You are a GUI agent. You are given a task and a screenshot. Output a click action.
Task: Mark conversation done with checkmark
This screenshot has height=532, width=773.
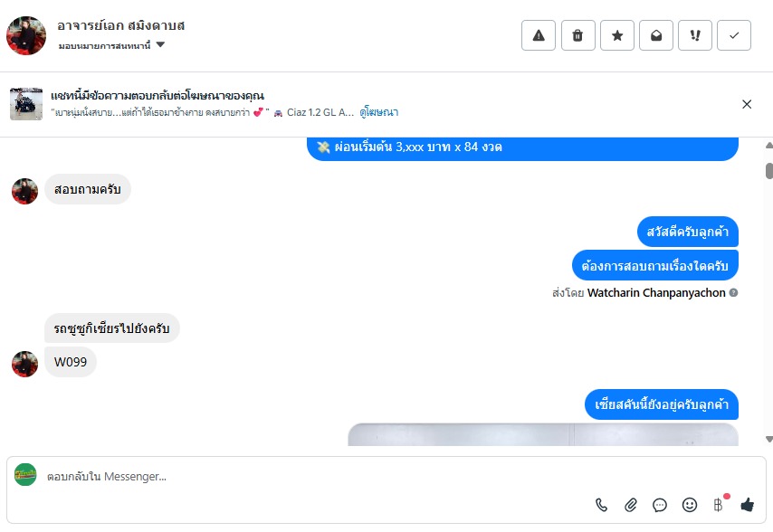(733, 35)
